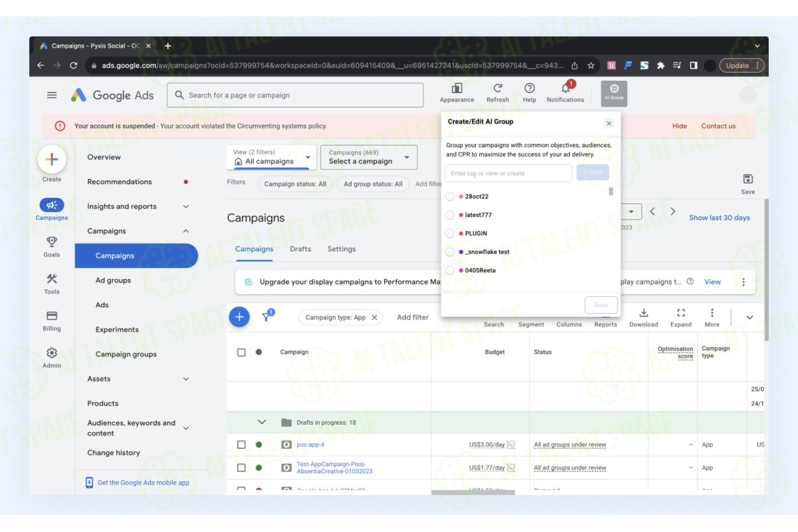Click Get the Google Ads mobile app
The width and height of the screenshot is (798, 532).
coord(143,483)
